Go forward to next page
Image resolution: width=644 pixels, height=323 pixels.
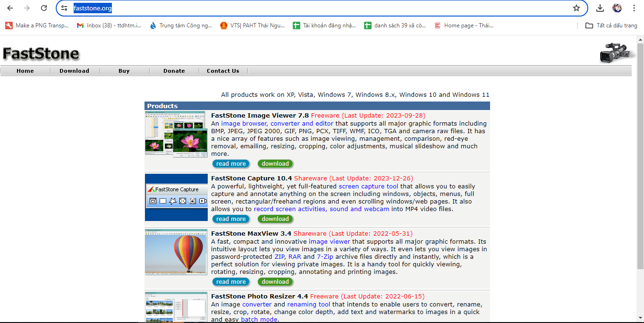point(27,8)
